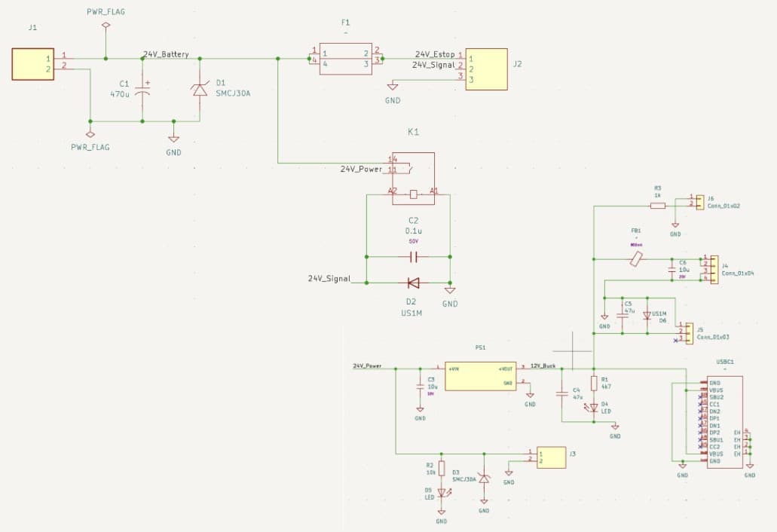The image size is (777, 532).
Task: Select resistor R2 symbol
Action: pos(442,469)
